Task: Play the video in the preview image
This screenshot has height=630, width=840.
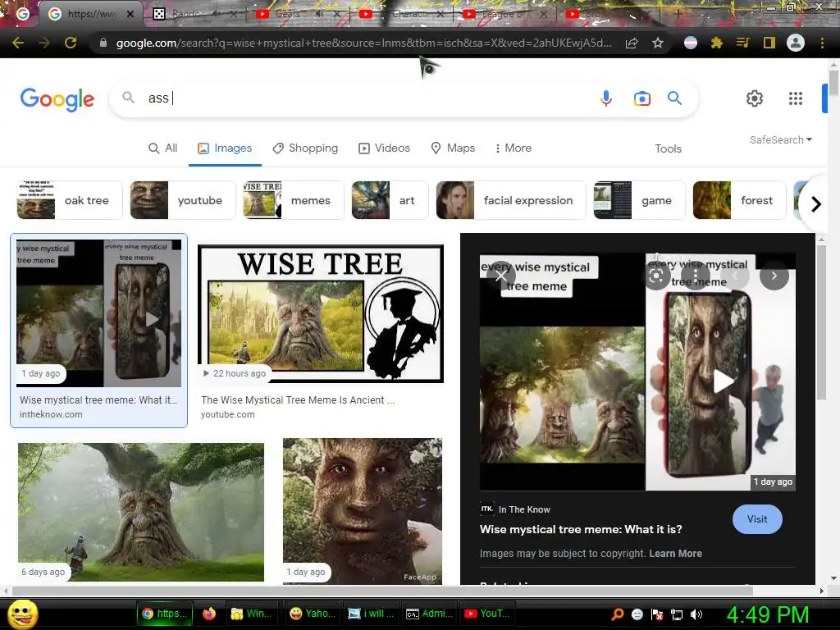Action: pos(724,381)
